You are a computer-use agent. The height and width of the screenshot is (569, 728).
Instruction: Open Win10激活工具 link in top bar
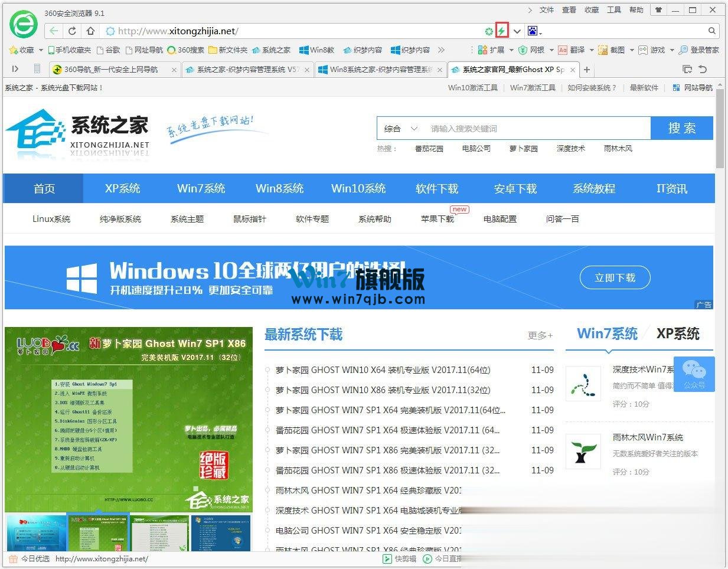pos(472,87)
